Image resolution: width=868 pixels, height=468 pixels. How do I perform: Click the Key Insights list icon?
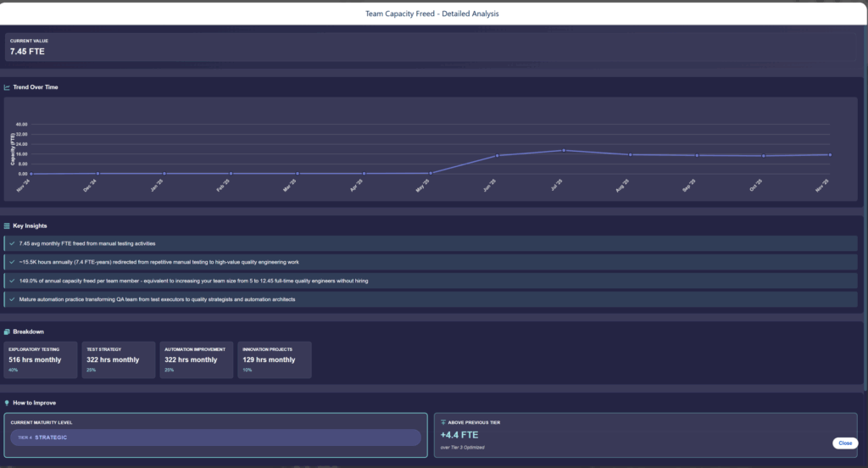point(7,226)
